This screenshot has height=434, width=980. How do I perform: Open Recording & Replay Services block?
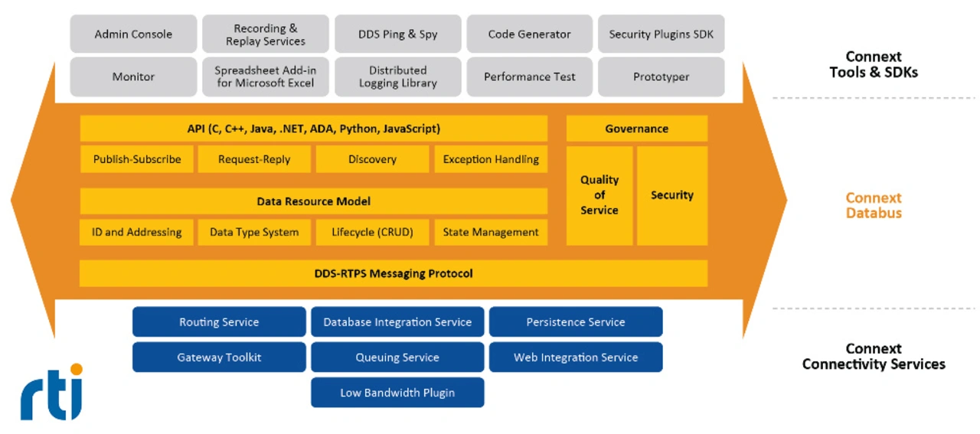pyautogui.click(x=266, y=34)
